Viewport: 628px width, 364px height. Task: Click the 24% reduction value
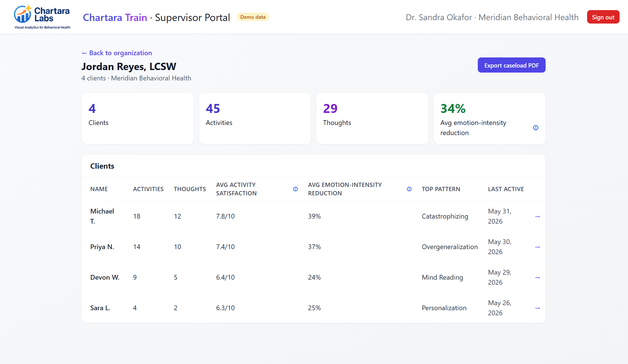(x=314, y=277)
